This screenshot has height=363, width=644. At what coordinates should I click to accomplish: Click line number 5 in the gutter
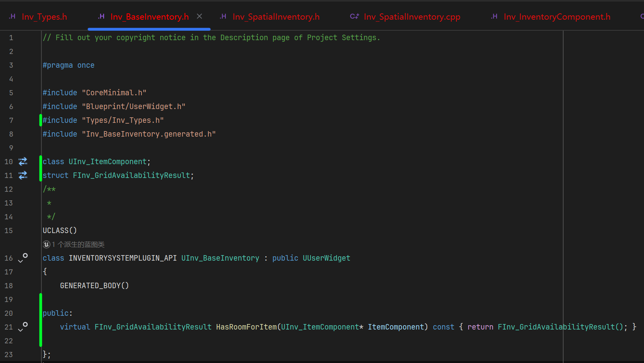pos(11,93)
